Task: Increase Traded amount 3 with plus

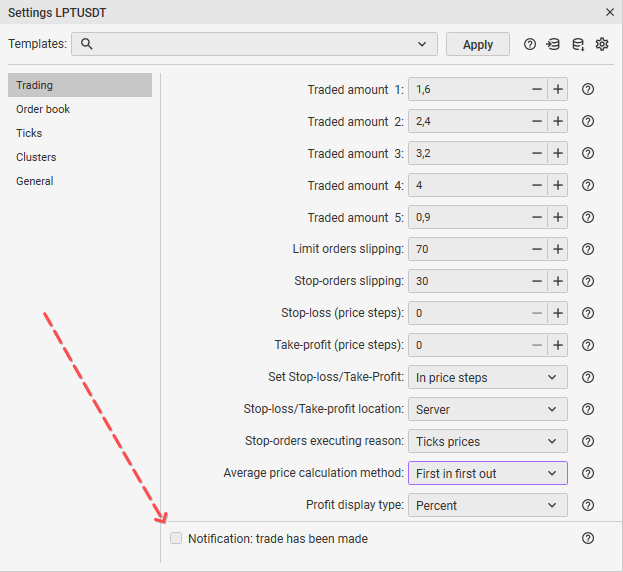Action: (557, 153)
